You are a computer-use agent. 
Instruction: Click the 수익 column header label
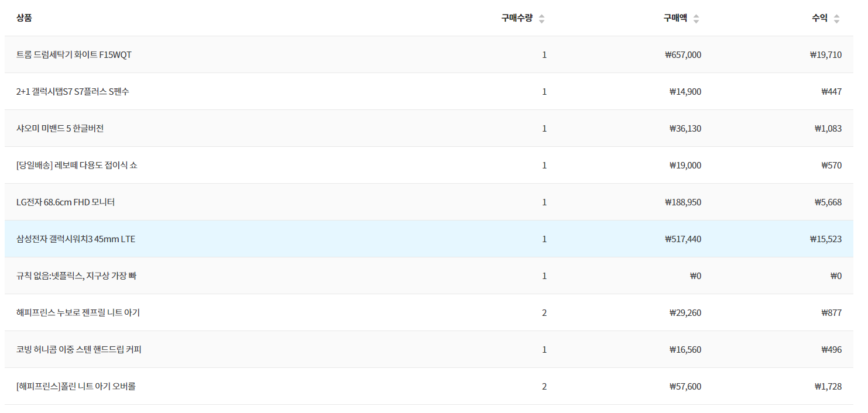[819, 18]
